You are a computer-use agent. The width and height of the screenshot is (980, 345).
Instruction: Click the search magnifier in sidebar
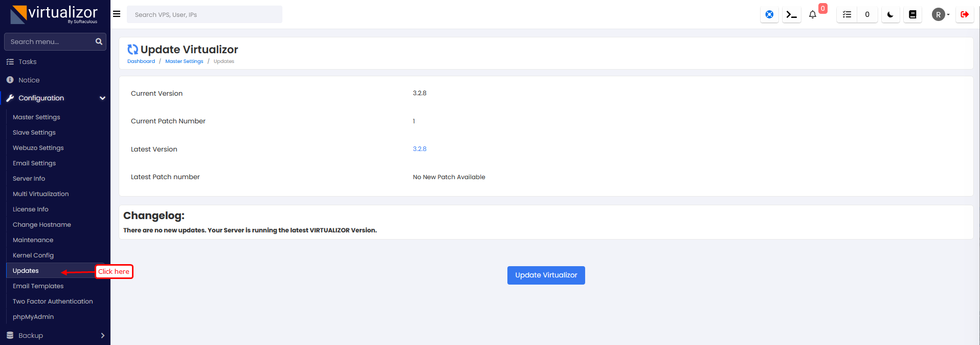coord(99,41)
